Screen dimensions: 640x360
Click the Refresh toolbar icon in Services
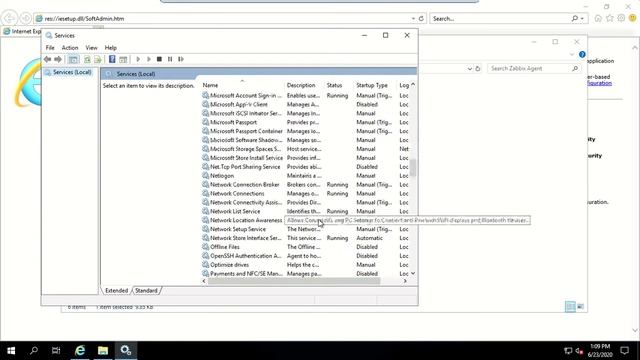coord(87,59)
